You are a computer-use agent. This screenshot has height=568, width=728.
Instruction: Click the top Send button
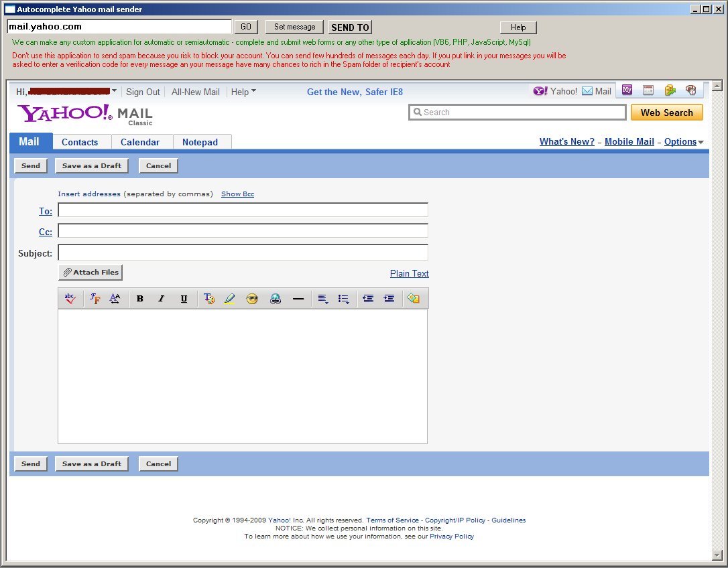(31, 165)
